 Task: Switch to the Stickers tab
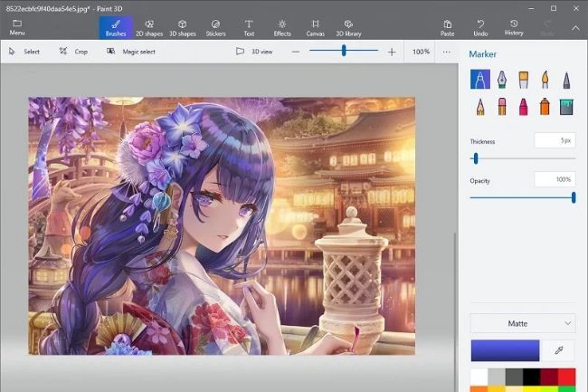click(x=215, y=27)
